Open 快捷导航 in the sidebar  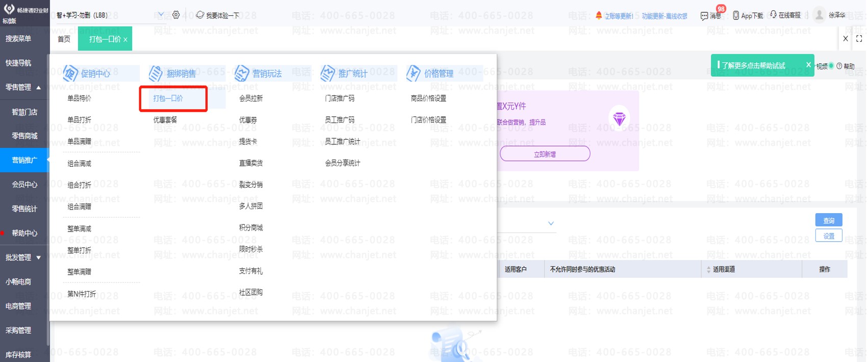click(x=18, y=63)
